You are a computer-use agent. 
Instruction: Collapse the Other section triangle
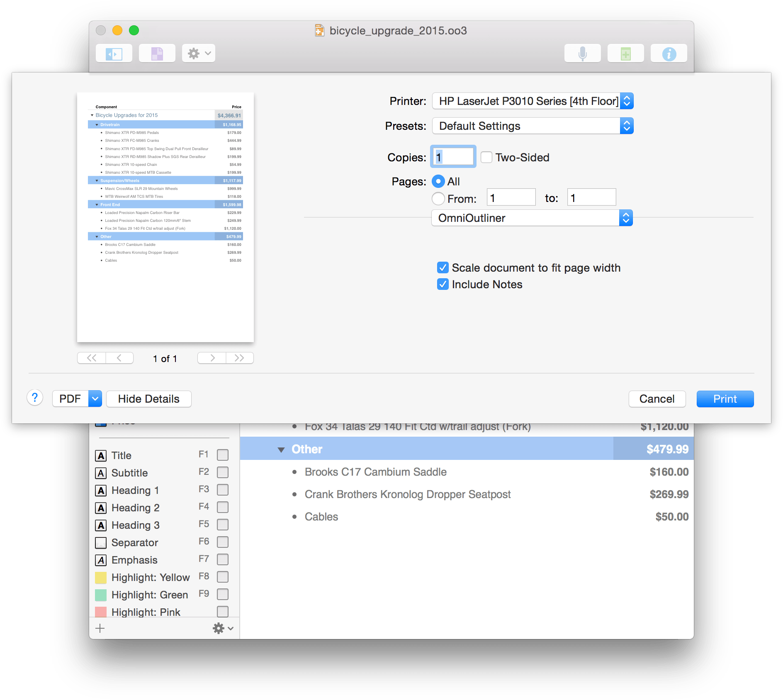281,450
